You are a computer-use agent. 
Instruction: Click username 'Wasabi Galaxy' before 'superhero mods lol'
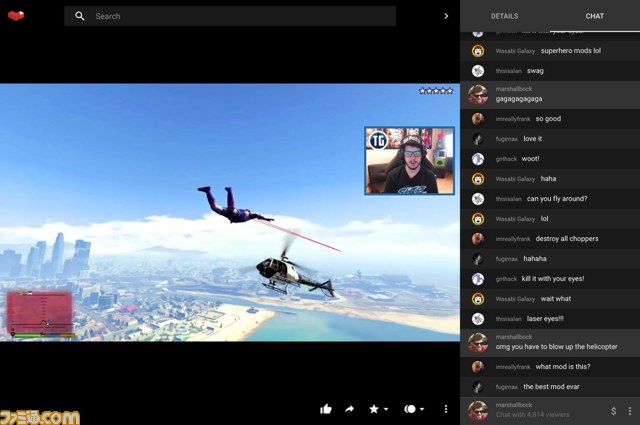[x=515, y=51]
